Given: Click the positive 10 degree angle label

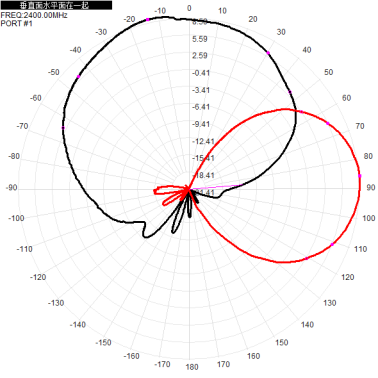Looking at the screenshot, I should tap(222, 11).
